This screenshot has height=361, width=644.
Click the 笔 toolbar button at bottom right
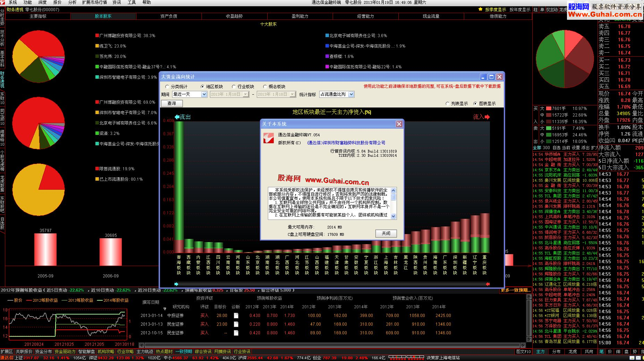tap(601, 352)
